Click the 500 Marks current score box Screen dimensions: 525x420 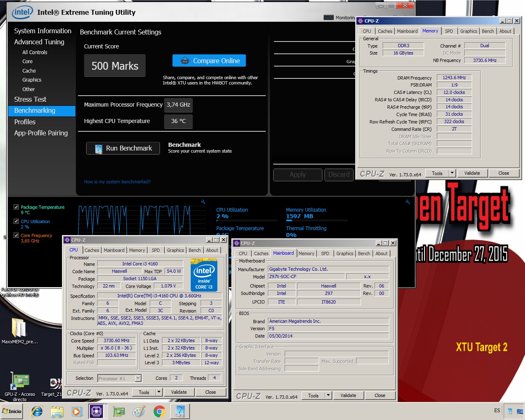pos(115,66)
